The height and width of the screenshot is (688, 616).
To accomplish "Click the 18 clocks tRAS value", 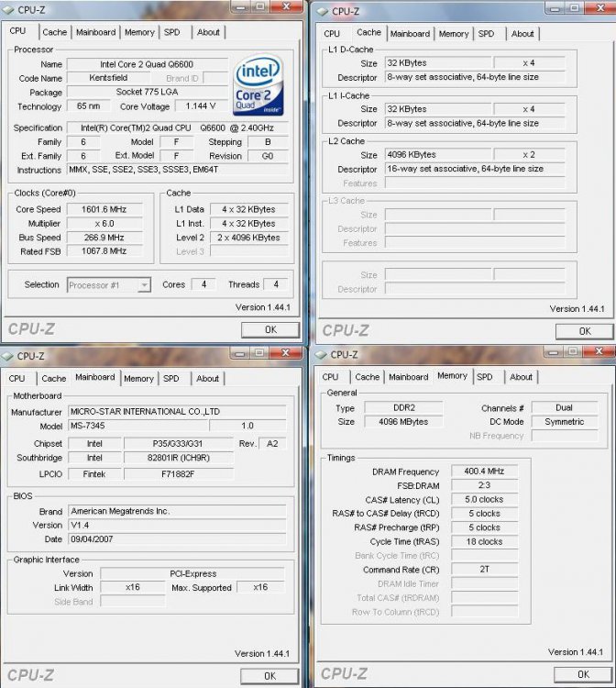I will pos(484,541).
